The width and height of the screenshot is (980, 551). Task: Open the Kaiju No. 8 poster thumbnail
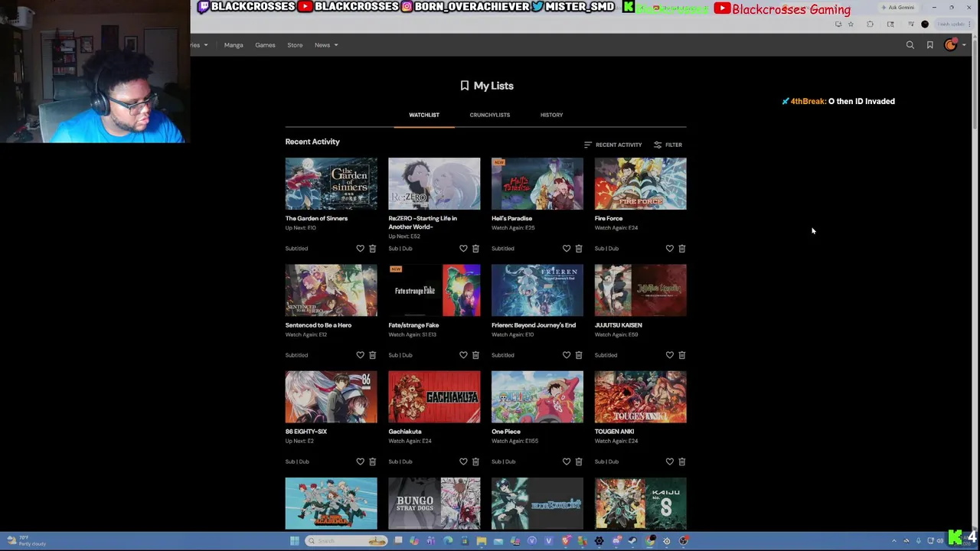641,504
